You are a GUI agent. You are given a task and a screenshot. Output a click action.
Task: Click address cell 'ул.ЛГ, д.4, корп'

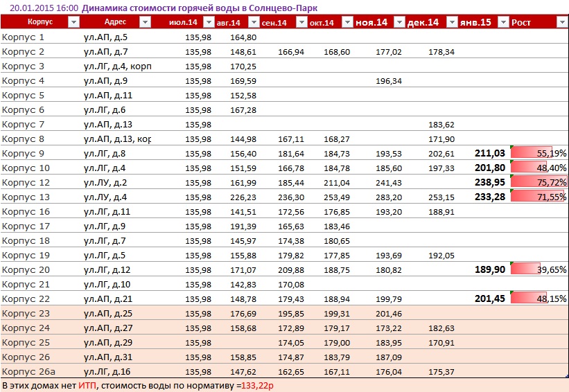pyautogui.click(x=117, y=66)
